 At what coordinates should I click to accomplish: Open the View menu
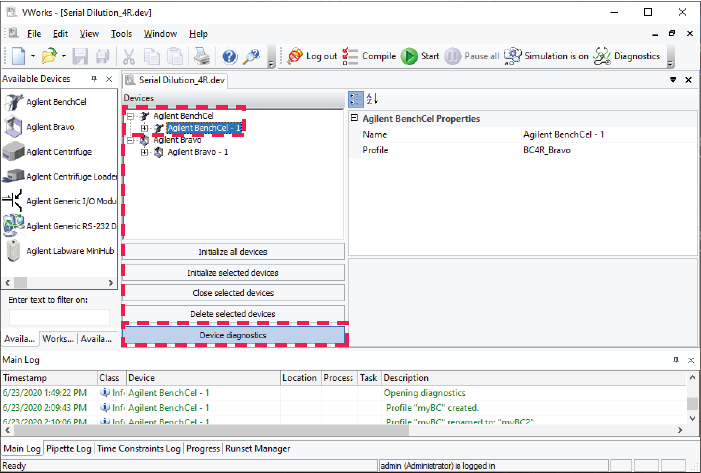[89, 34]
